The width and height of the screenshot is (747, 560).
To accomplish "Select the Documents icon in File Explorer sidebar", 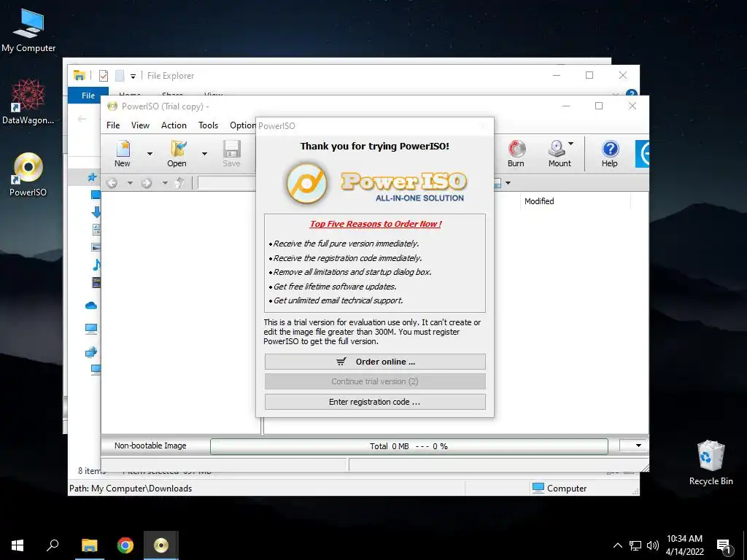I will click(x=96, y=230).
